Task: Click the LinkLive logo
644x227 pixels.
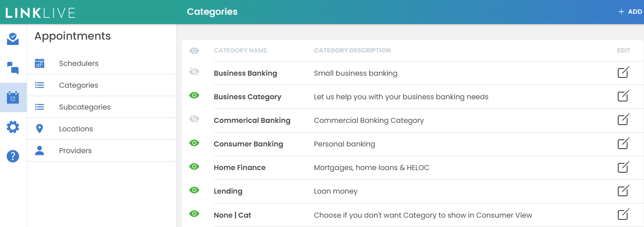Action: point(40,12)
